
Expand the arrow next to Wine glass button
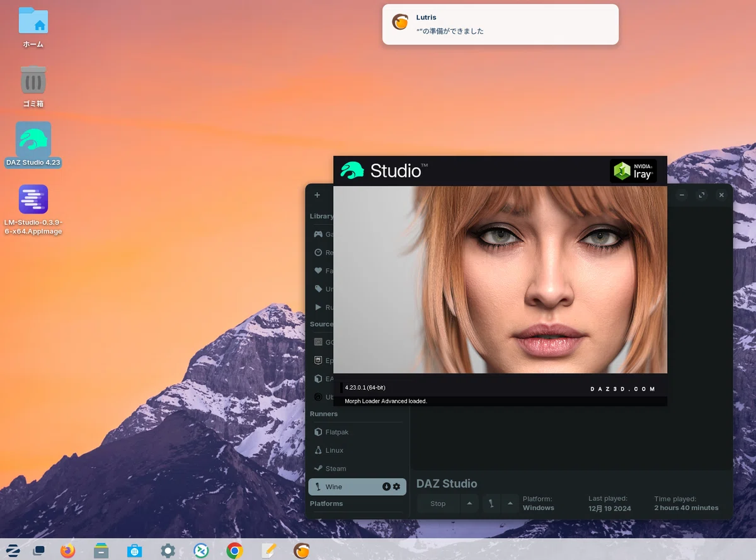510,504
